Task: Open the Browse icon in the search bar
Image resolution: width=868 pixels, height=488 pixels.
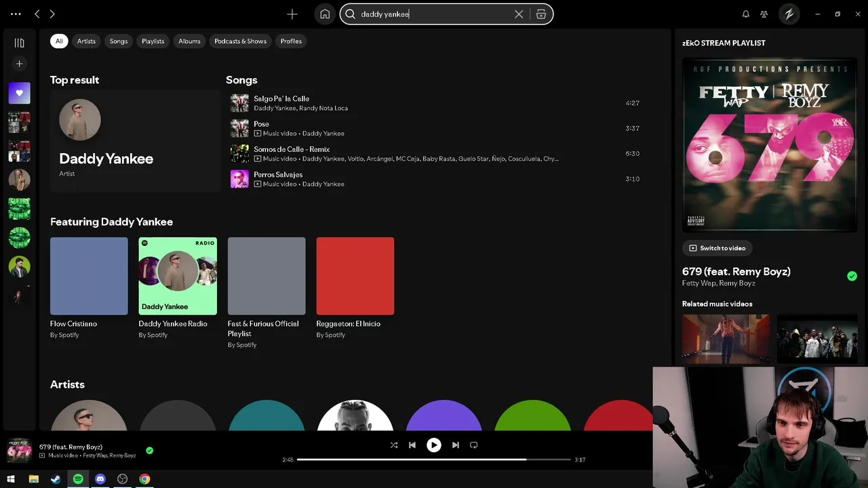Action: [541, 14]
